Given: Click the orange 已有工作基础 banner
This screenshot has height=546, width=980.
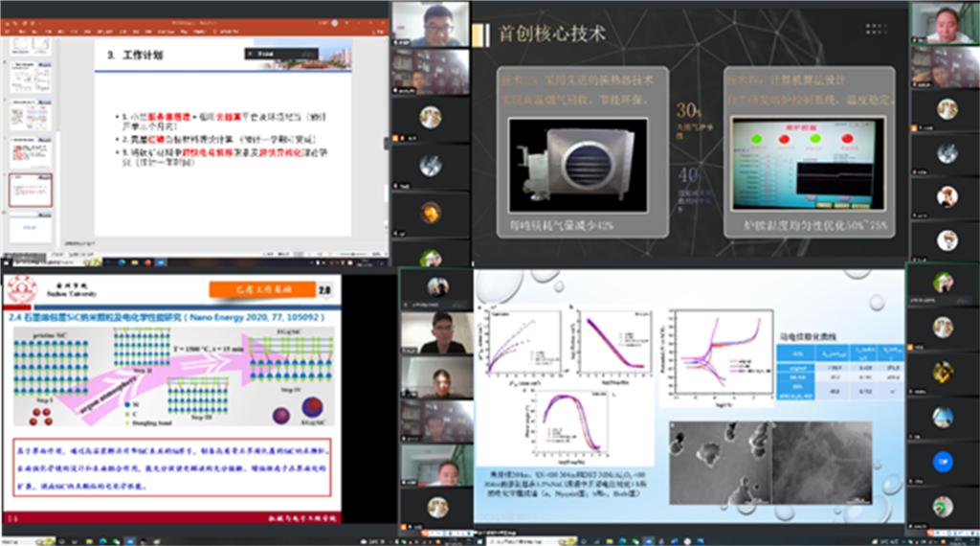Looking at the screenshot, I should tap(261, 288).
